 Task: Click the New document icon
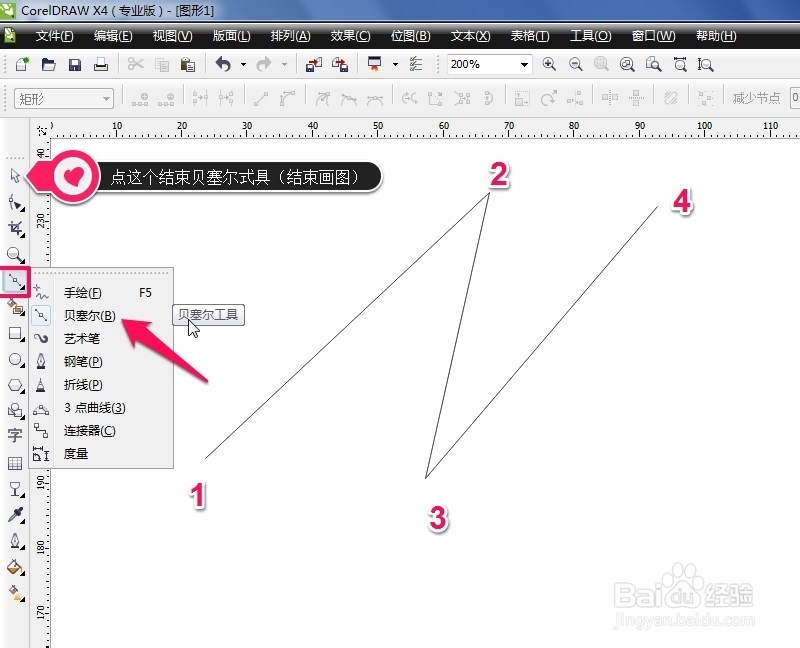22,64
